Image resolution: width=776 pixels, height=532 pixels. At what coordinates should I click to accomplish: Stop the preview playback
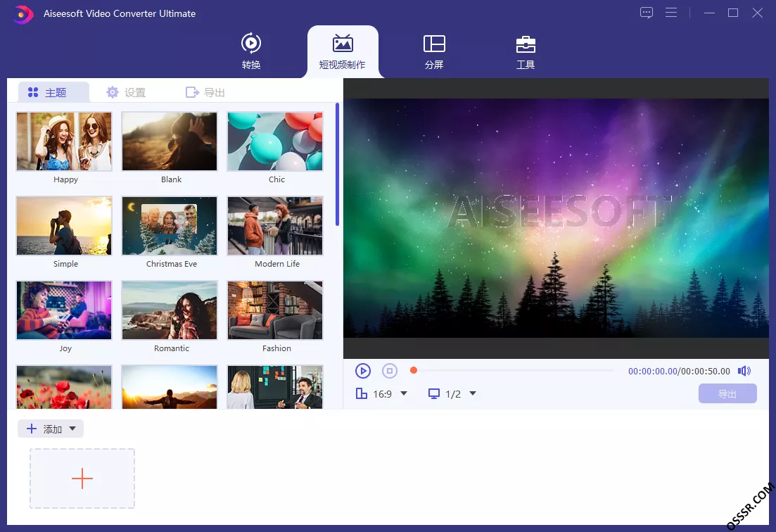[x=390, y=371]
